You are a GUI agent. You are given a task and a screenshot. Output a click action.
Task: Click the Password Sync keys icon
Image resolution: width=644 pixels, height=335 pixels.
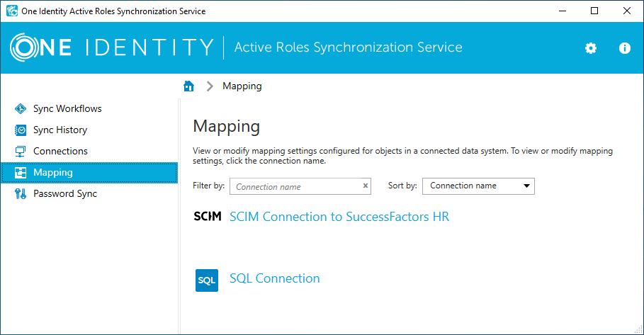tap(20, 194)
